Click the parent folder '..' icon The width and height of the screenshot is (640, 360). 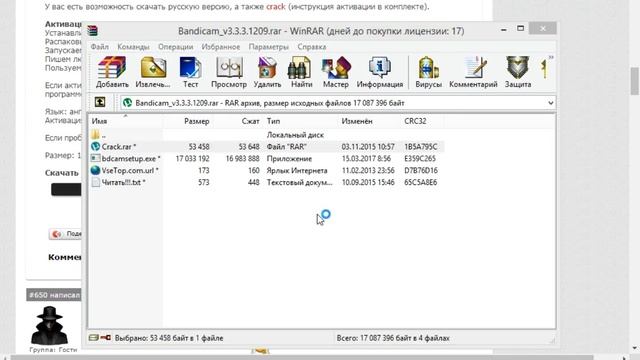(96, 135)
